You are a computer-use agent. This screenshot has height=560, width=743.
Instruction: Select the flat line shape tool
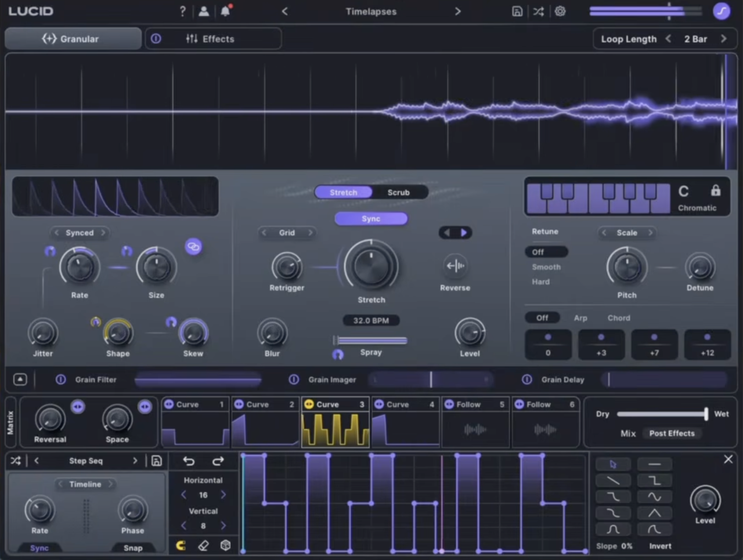point(654,464)
